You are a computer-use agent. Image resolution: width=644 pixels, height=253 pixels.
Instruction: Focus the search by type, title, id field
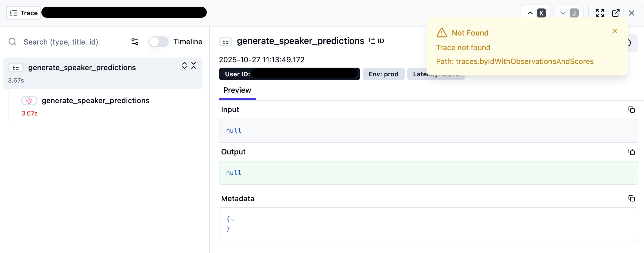tap(70, 42)
